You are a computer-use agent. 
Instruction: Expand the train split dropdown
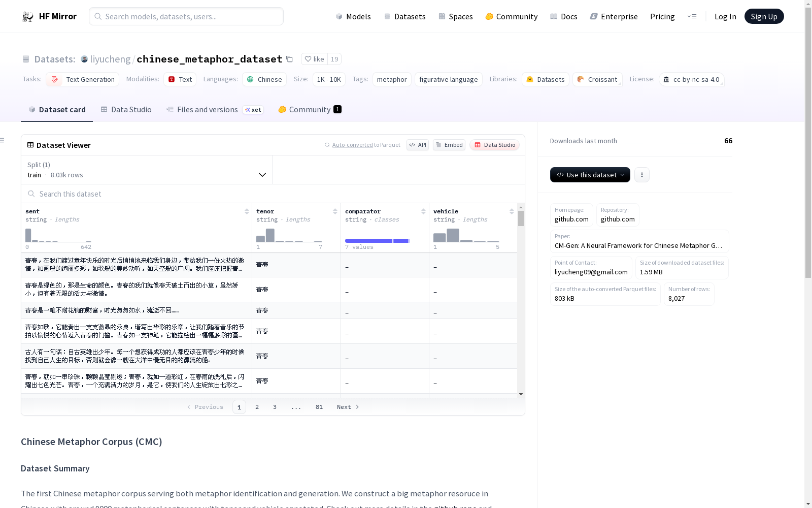[x=147, y=170]
